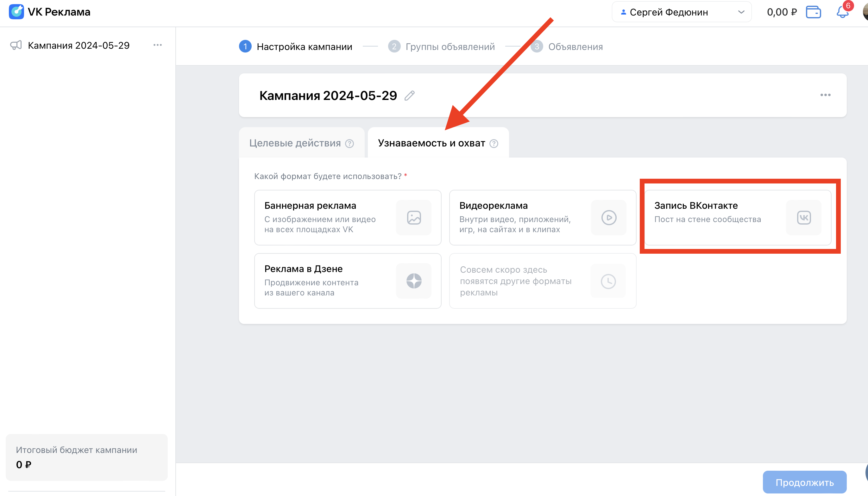The height and width of the screenshot is (496, 868).
Task: Select the Запись ВКонтакте format
Action: 738,218
